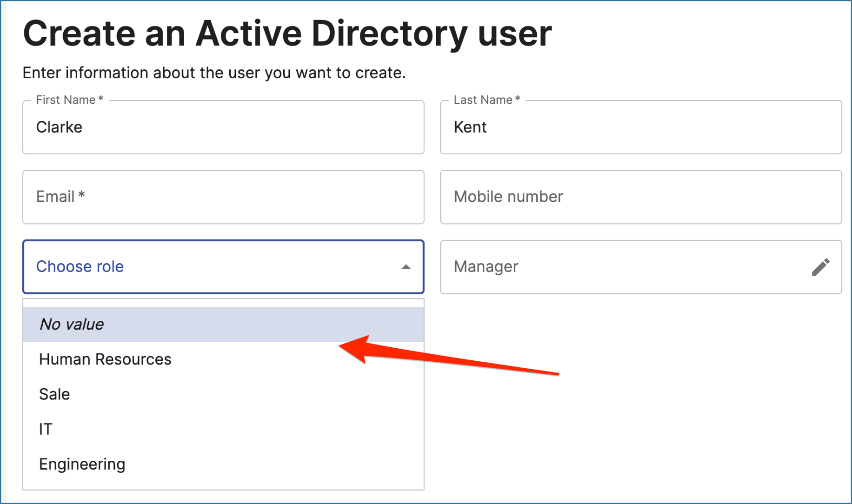Click the Email required asterisk
Image resolution: width=852 pixels, height=504 pixels.
pos(81,196)
